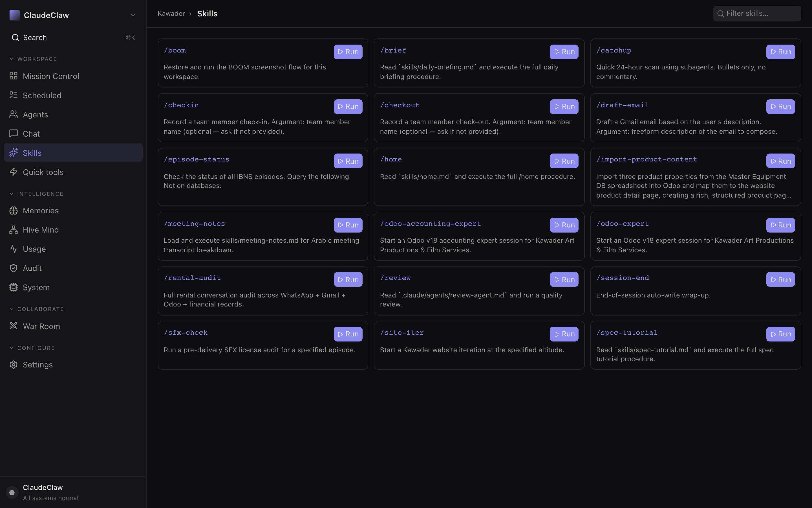This screenshot has width=812, height=508.
Task: Run the /checkout skill
Action: [564, 106]
